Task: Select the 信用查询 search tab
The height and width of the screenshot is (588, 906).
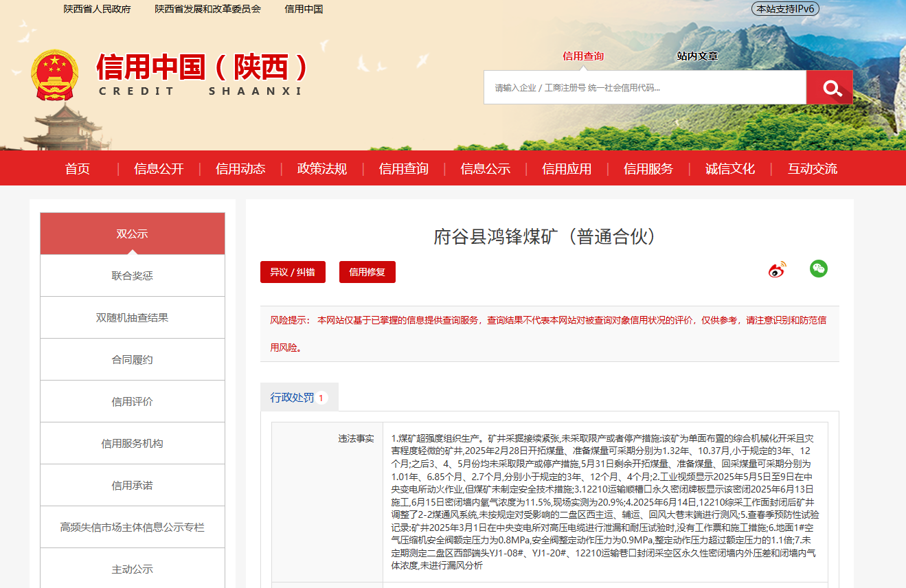Action: 583,56
